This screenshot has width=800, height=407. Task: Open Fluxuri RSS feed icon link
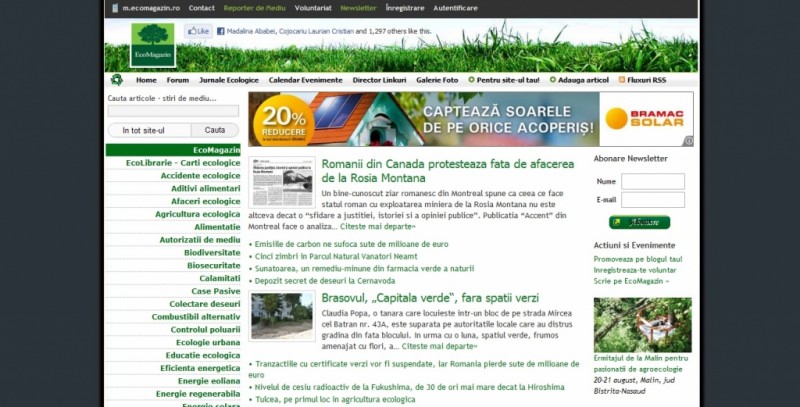click(622, 80)
